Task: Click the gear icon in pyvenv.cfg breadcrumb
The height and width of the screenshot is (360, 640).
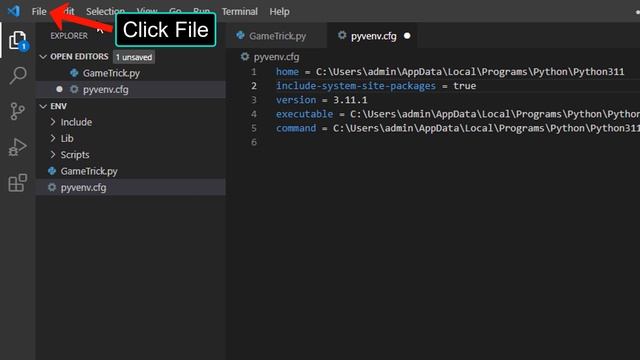Action: point(245,57)
